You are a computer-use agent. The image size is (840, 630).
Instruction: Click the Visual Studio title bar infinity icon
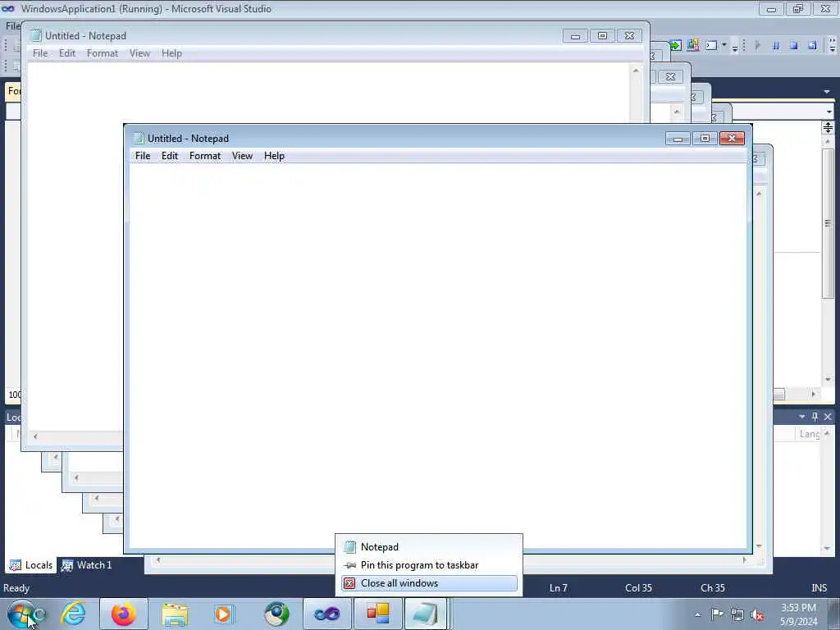(8, 8)
